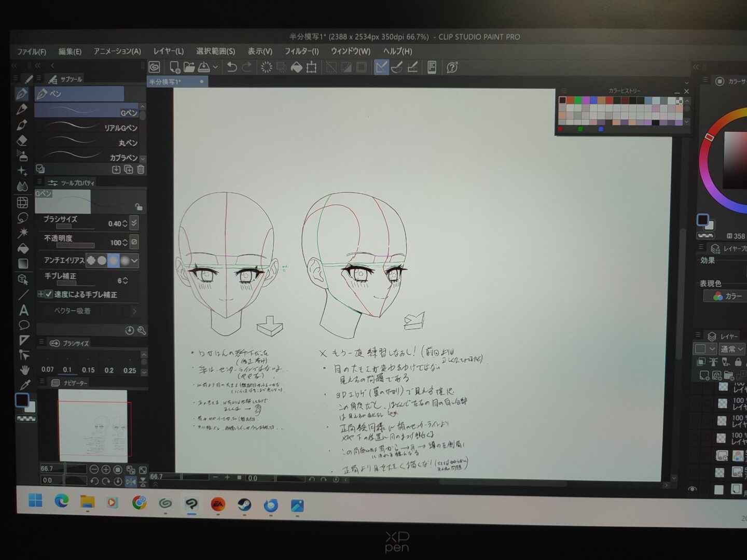The height and width of the screenshot is (560, 747).
Task: Toggle visibility eye of bottom layer
Action: [692, 489]
